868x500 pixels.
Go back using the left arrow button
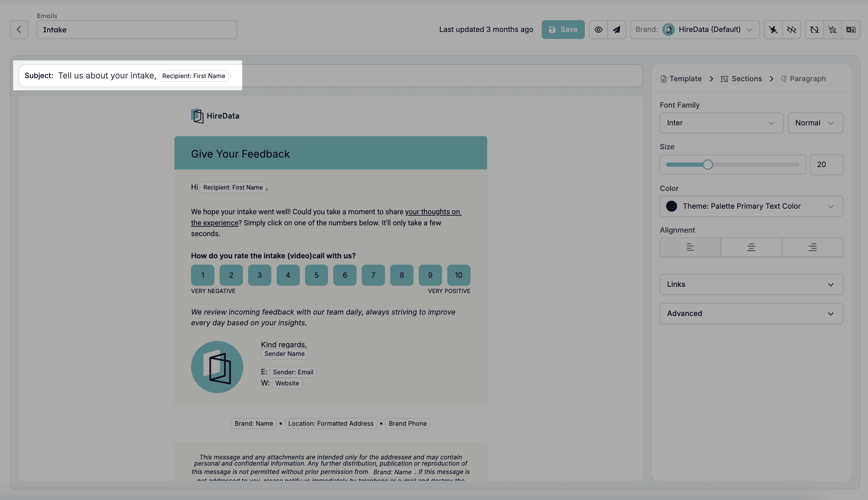click(19, 30)
